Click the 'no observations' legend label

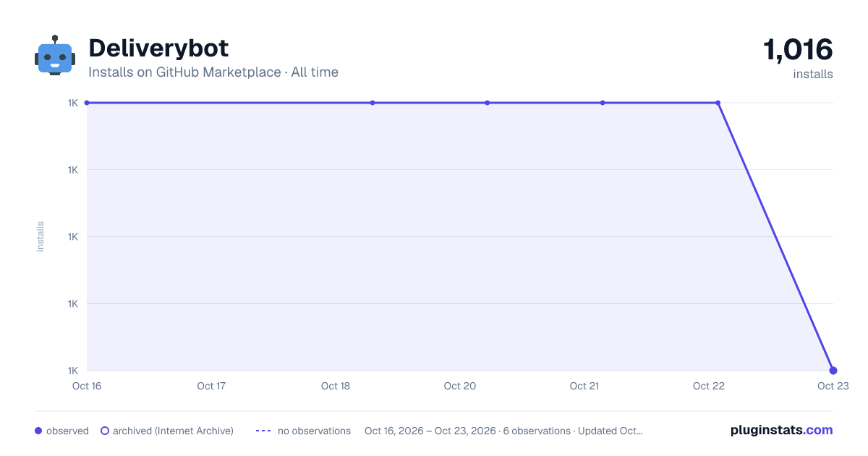click(x=314, y=431)
